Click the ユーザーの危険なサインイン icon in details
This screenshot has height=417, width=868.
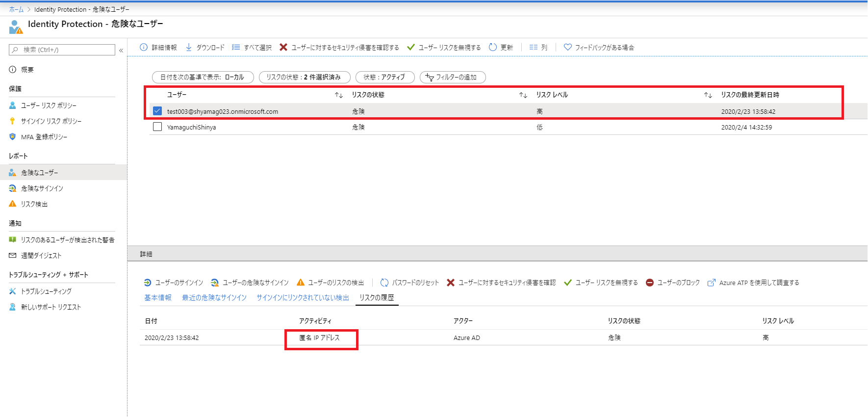tap(215, 283)
